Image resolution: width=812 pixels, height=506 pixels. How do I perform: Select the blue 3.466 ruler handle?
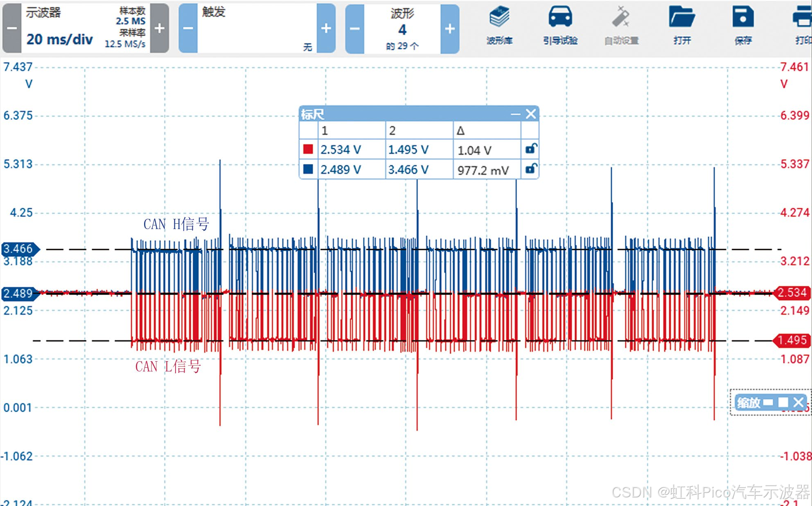(x=19, y=249)
